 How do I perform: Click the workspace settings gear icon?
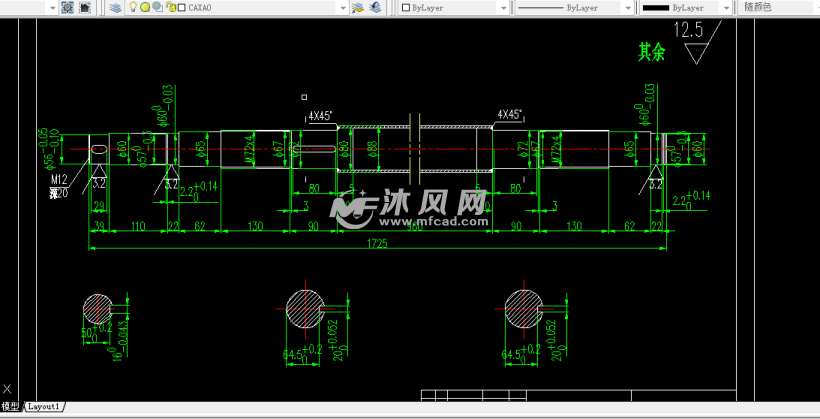67,7
